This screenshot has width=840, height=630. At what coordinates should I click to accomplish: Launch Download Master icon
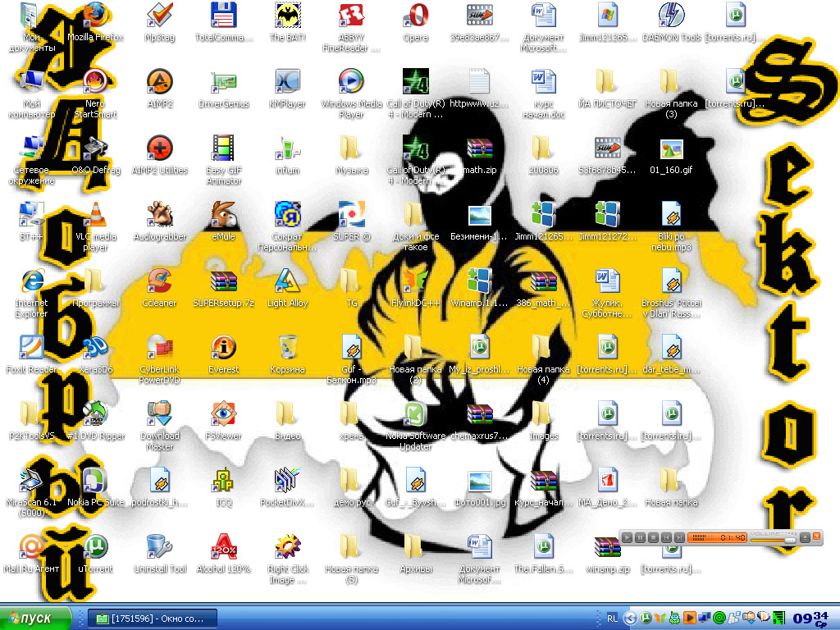[160, 426]
